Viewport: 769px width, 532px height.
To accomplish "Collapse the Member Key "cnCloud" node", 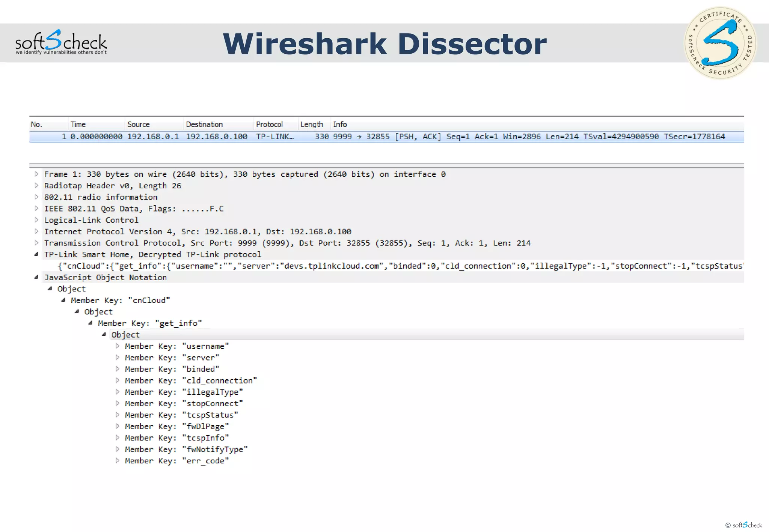I will coord(63,300).
